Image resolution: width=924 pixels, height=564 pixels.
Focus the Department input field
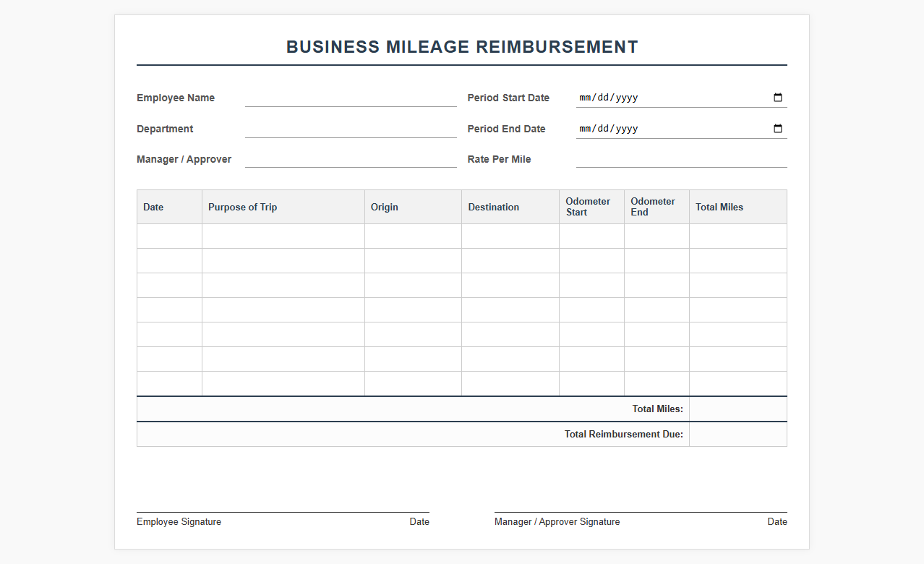coord(351,129)
